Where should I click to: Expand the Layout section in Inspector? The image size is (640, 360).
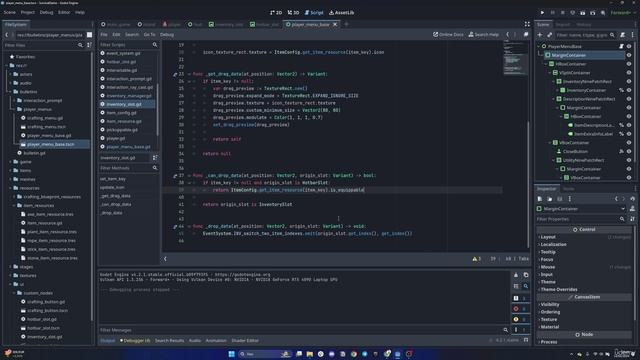[547, 237]
